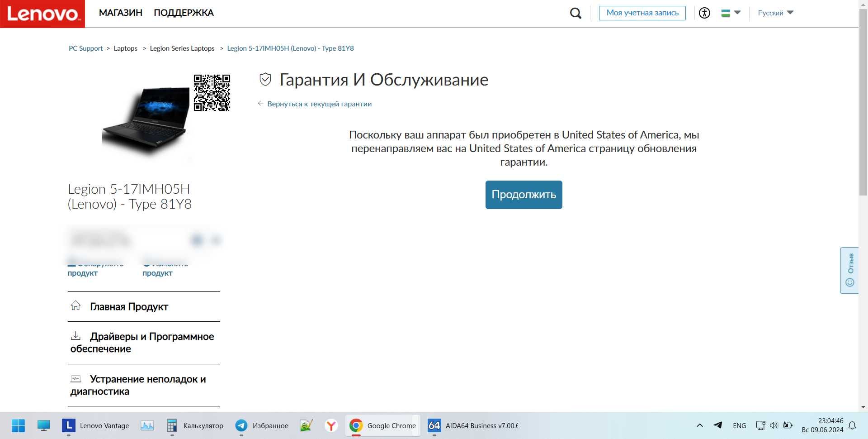The image size is (868, 439).
Task: Click Моя учетная запись button
Action: 642,13
